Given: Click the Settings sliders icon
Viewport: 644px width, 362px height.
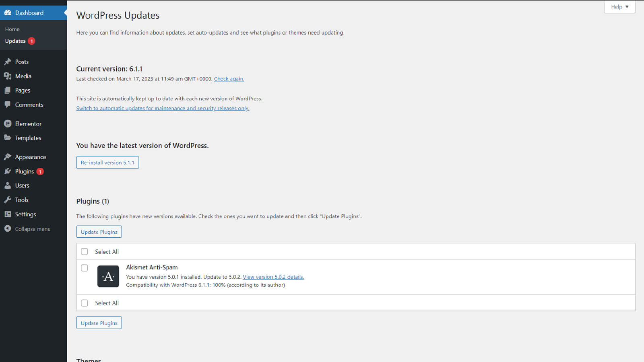Looking at the screenshot, I should [x=8, y=214].
